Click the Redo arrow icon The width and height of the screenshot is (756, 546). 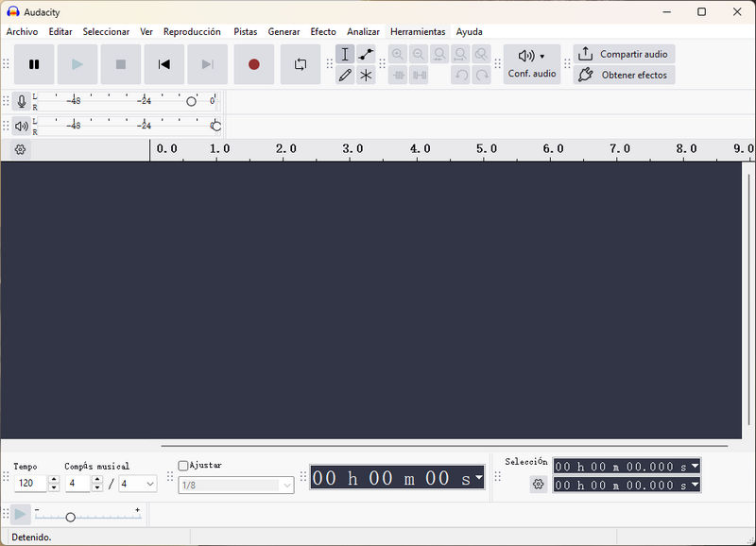[482, 76]
